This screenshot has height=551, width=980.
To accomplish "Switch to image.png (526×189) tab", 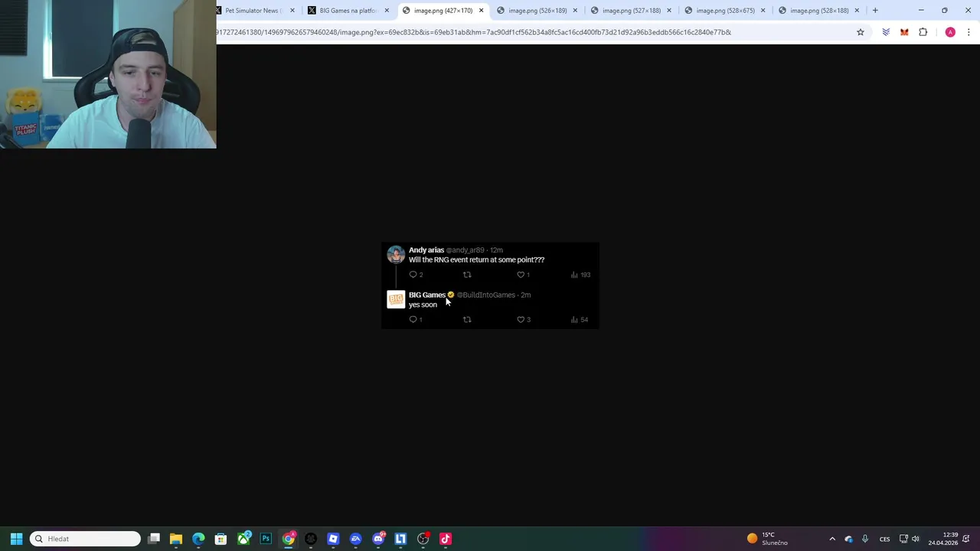I will click(x=537, y=11).
